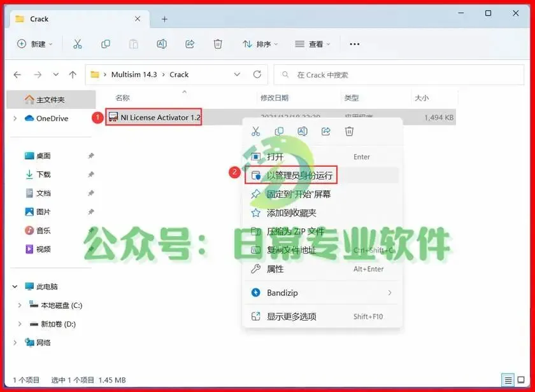This screenshot has width=535, height=392.
Task: Unpin 下载 using its pin icon
Action: click(x=90, y=174)
